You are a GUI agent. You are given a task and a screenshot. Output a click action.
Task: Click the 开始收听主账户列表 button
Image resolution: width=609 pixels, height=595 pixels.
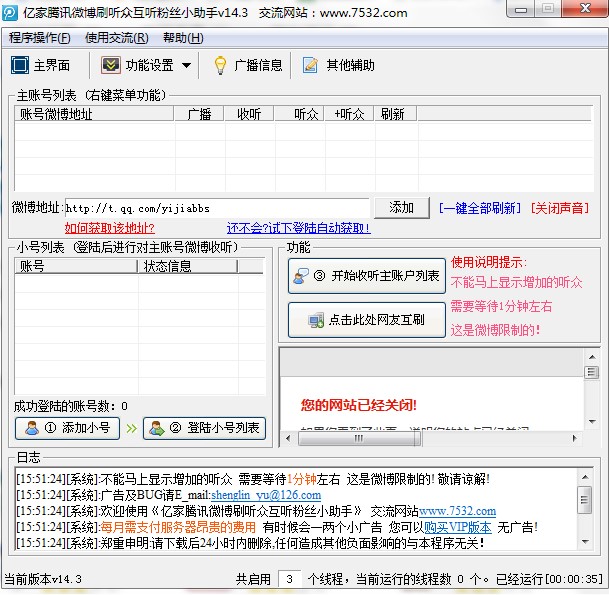coord(368,276)
